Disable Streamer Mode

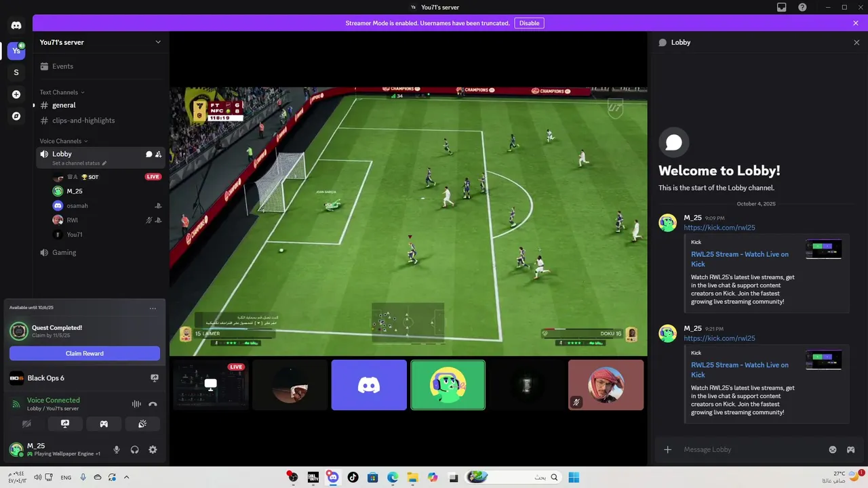(529, 23)
